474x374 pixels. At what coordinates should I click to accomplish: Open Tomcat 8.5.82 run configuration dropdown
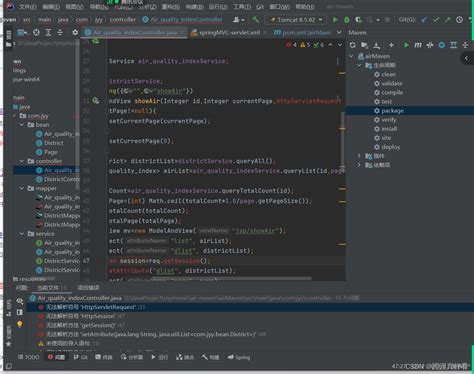coord(296,20)
